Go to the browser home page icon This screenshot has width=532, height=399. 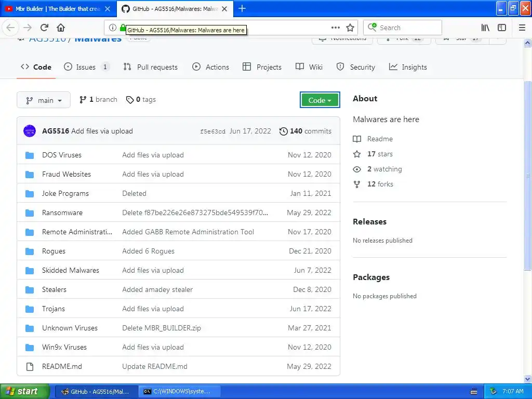click(x=61, y=28)
